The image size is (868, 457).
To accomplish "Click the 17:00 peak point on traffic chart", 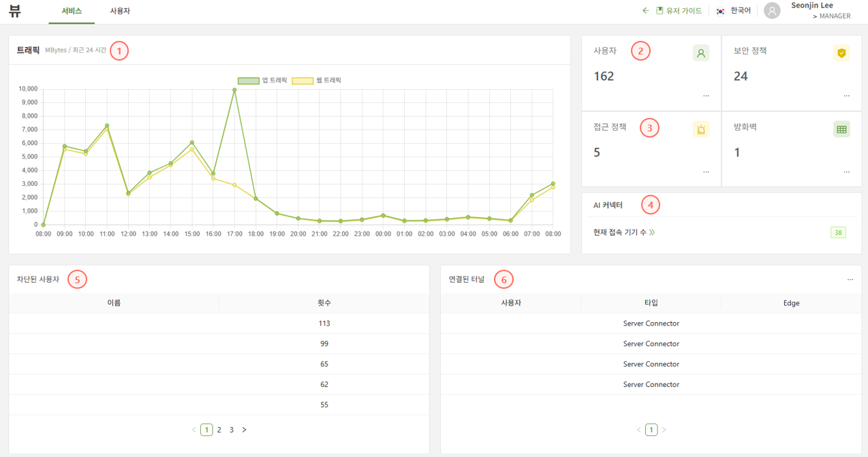I will click(x=234, y=90).
